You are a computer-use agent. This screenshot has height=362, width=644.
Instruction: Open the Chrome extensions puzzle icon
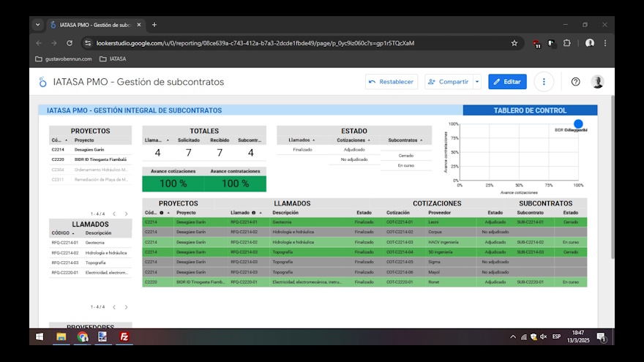pyautogui.click(x=566, y=43)
